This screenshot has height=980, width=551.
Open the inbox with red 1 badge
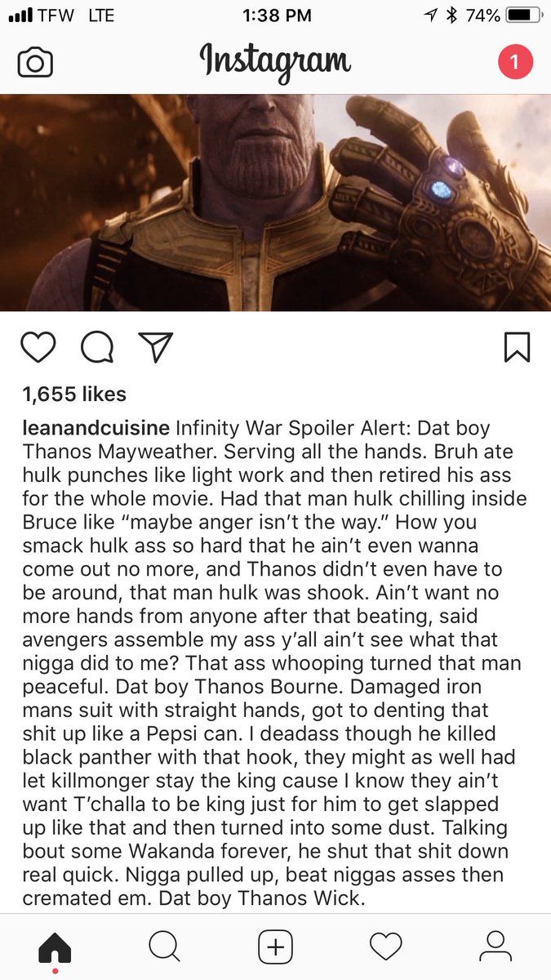click(x=515, y=62)
